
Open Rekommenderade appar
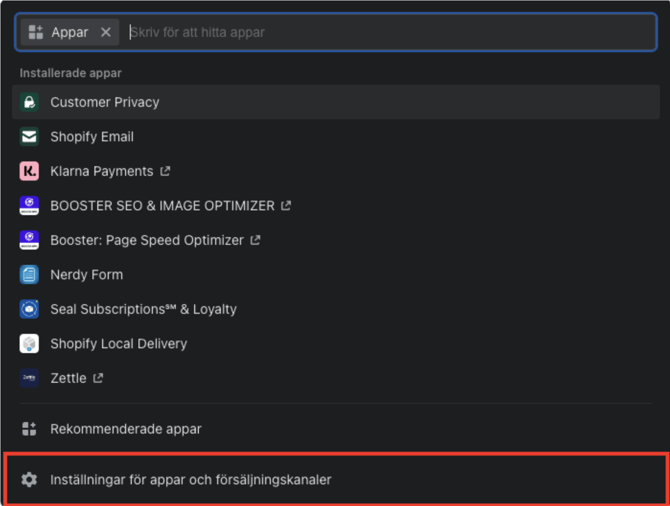coord(126,429)
